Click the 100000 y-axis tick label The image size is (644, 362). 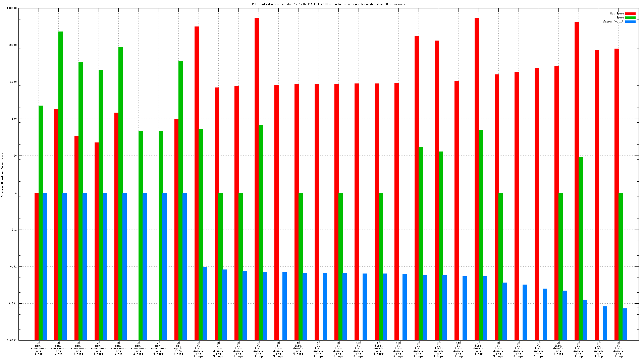pyautogui.click(x=12, y=8)
